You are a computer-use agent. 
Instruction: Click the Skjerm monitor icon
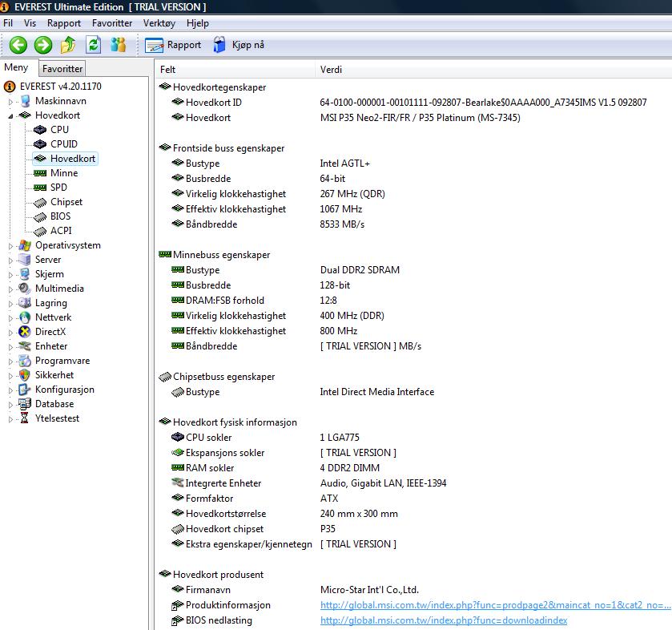click(x=25, y=274)
